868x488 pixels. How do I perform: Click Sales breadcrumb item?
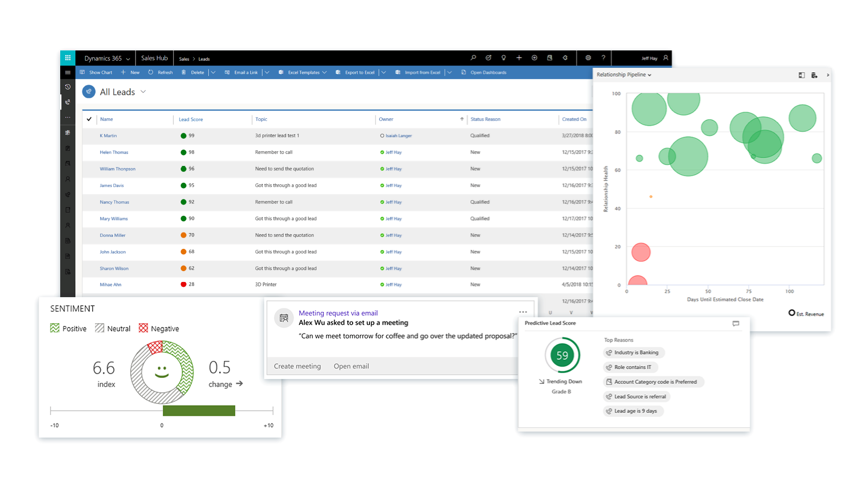click(184, 59)
